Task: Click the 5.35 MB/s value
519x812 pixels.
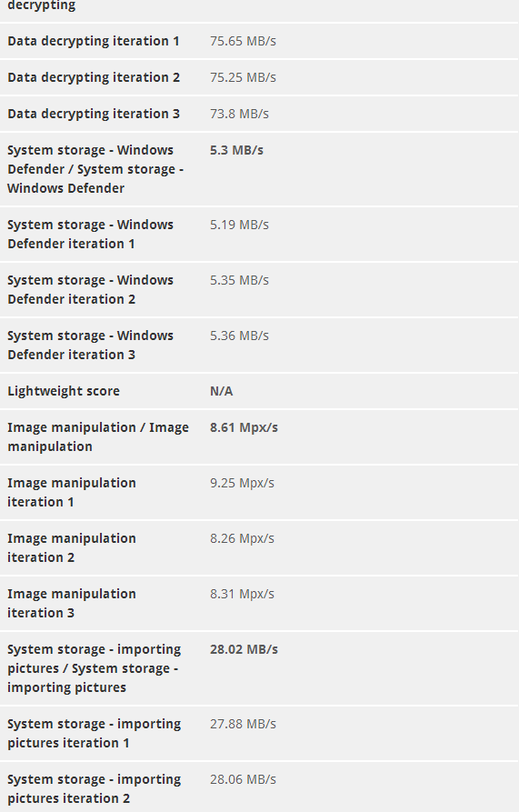Action: 239,280
